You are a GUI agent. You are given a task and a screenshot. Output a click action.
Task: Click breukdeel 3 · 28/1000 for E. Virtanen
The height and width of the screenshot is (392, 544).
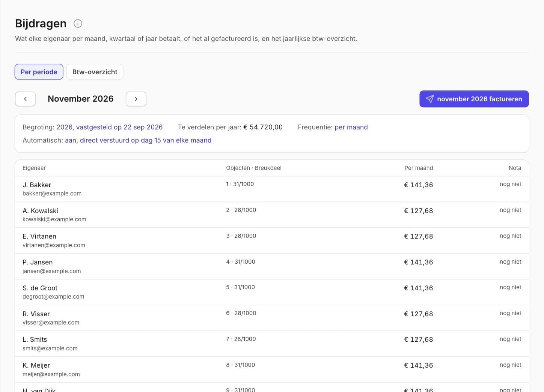[x=241, y=236]
